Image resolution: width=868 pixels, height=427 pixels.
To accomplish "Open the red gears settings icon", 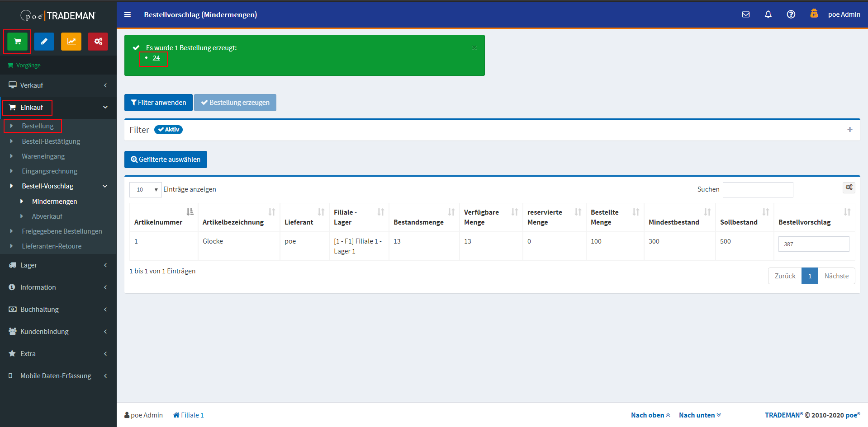I will [x=98, y=42].
